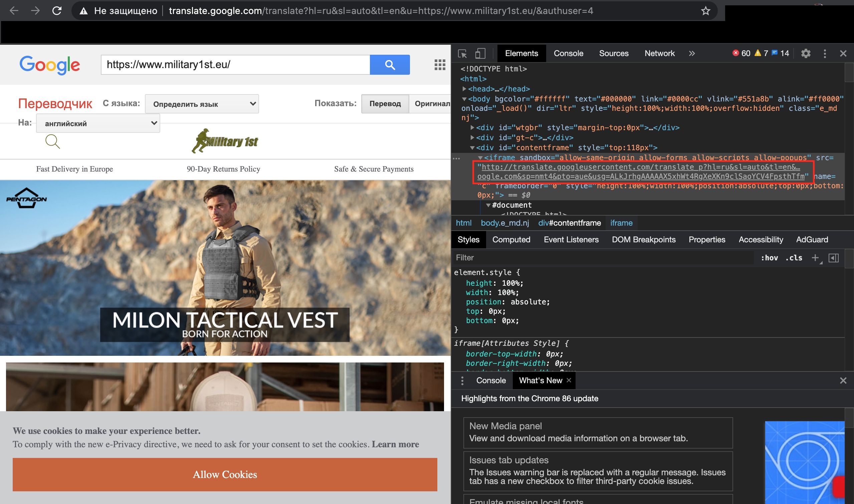Toggle :hov element state panel
The width and height of the screenshot is (854, 504).
(x=770, y=258)
